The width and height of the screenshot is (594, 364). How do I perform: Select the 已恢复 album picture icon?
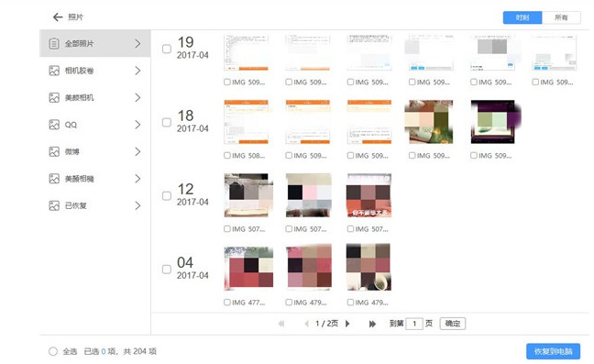point(54,205)
